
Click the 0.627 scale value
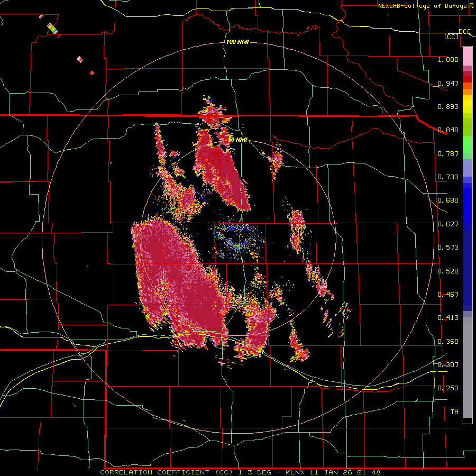tap(448, 224)
